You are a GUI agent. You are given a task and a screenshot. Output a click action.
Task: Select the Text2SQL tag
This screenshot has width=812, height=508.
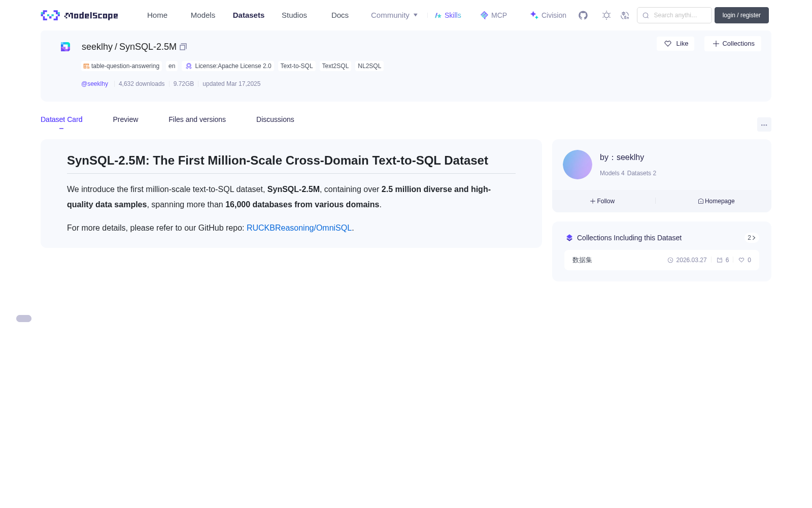335,66
